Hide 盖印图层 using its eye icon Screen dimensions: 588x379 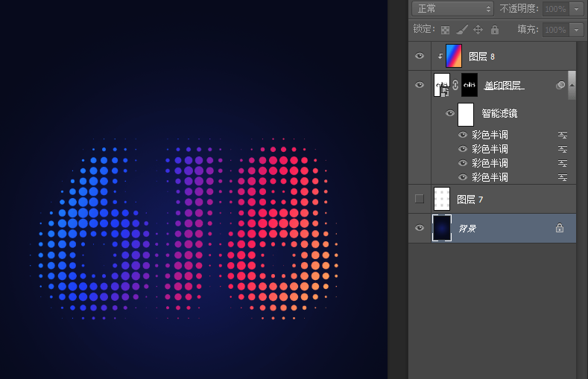(420, 85)
